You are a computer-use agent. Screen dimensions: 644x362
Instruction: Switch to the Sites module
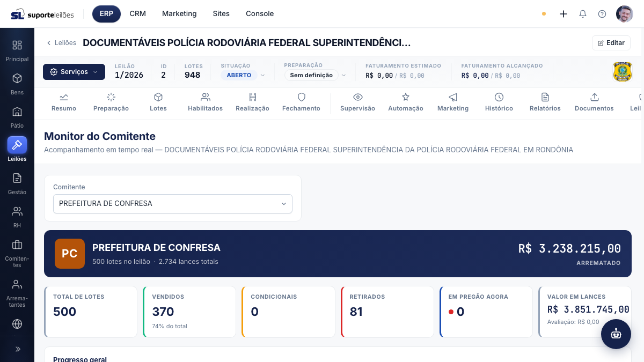tap(221, 14)
